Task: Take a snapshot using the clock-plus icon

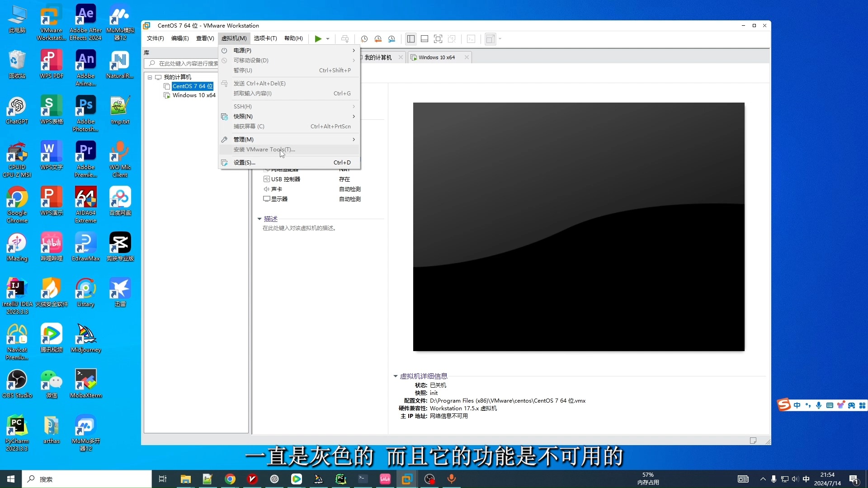Action: (364, 39)
